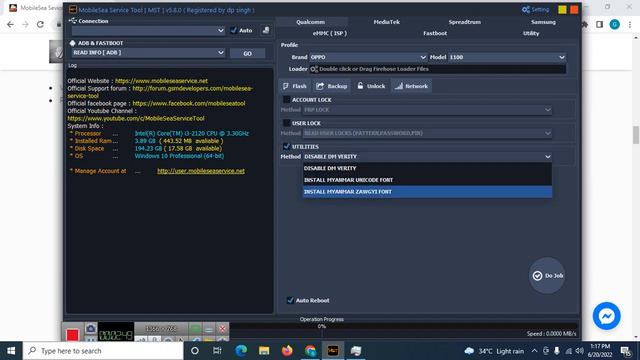Choose DISABLE DM VERITY from the list
640x360 pixels.
click(x=427, y=168)
